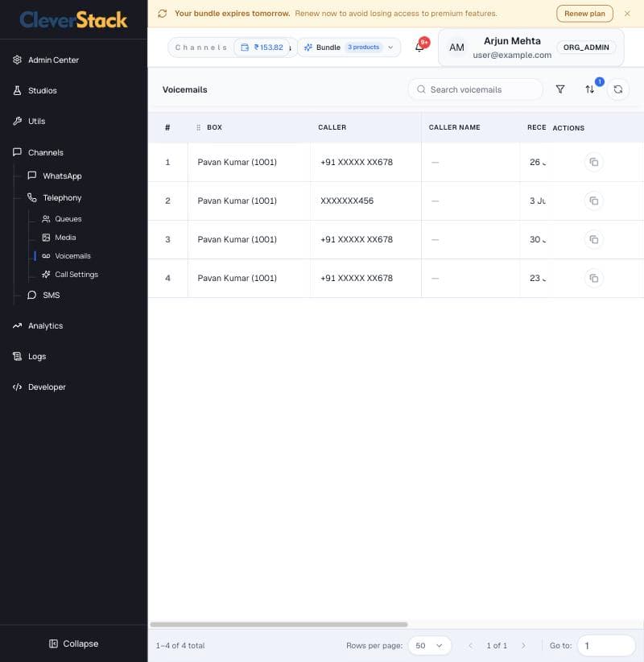
Task: Click the wallet balance ₹153.82 chip
Action: (x=262, y=48)
